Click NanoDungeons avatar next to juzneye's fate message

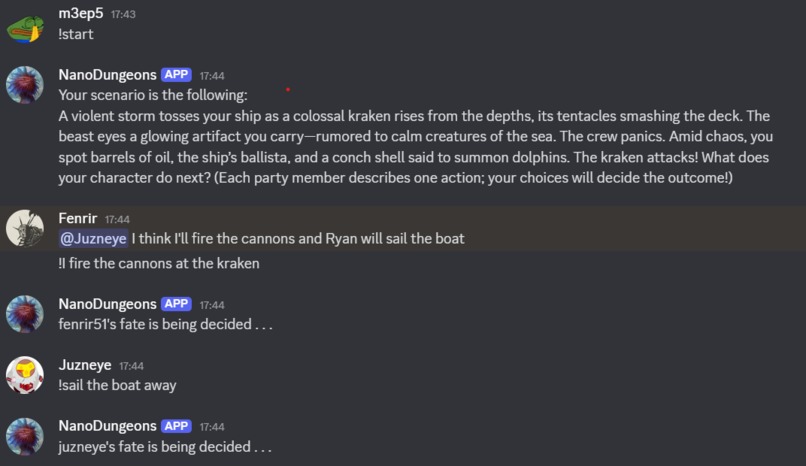[25, 436]
